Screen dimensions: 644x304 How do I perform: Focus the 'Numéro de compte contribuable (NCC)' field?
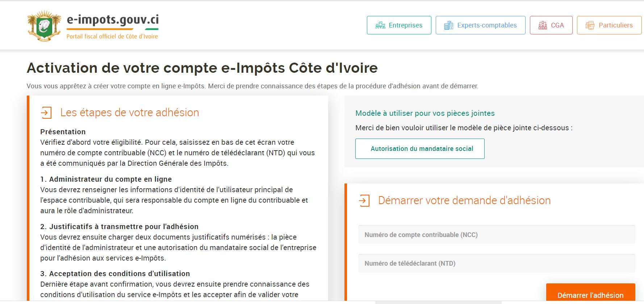497,235
